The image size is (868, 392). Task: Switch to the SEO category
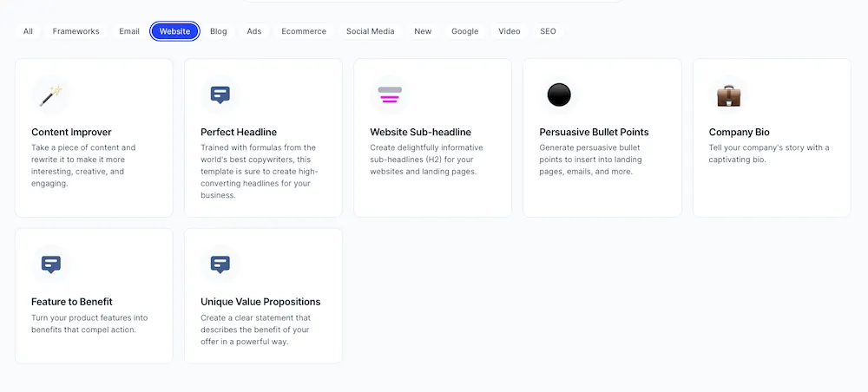[x=548, y=31]
